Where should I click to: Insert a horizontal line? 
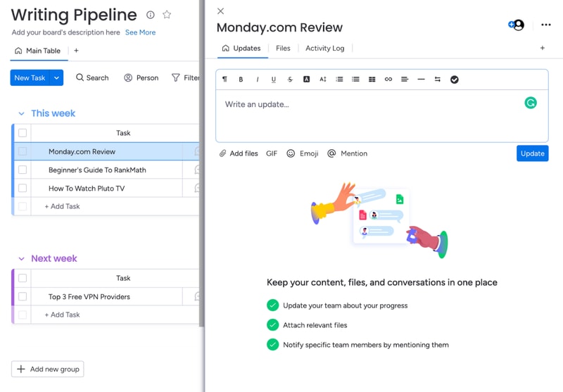[421, 80]
